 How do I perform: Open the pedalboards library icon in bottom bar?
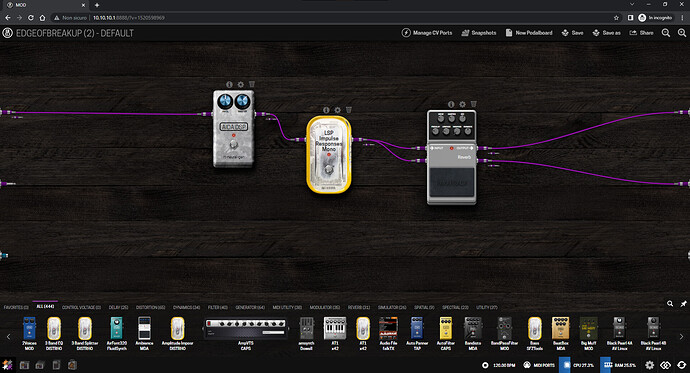pyautogui.click(x=24, y=365)
